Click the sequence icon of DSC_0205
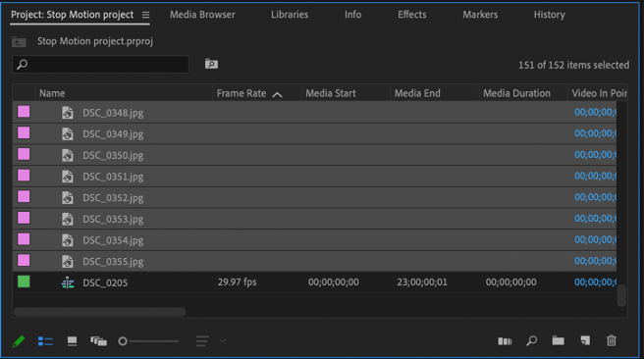This screenshot has height=359, width=644. 68,282
